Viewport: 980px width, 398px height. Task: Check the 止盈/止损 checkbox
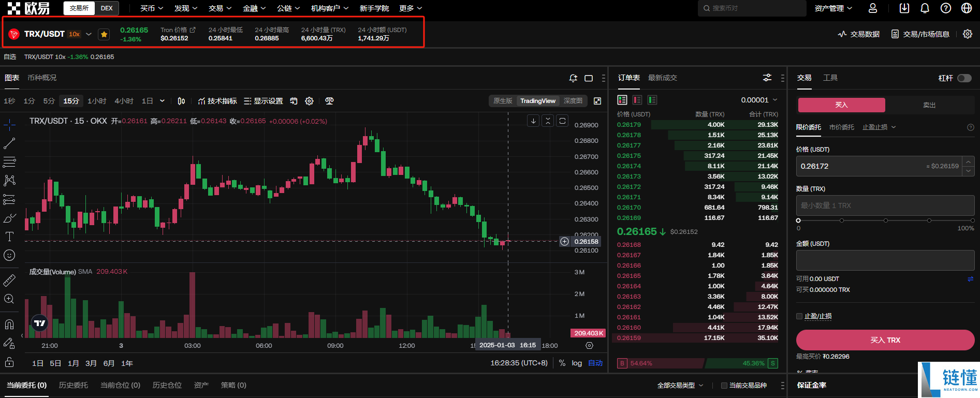click(x=799, y=316)
